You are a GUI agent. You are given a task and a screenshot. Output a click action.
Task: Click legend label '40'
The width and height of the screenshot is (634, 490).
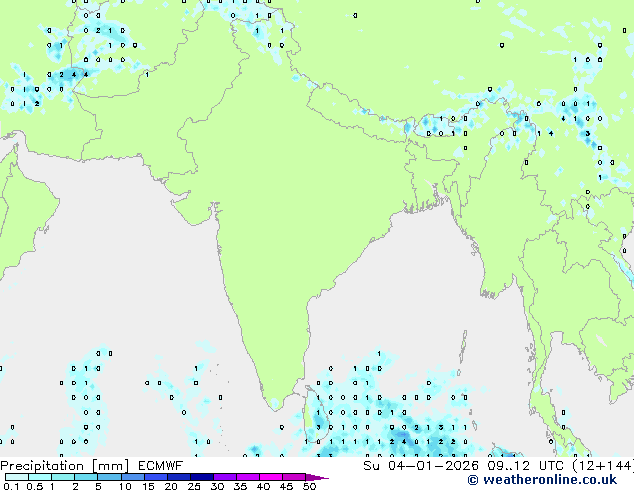pos(263,486)
